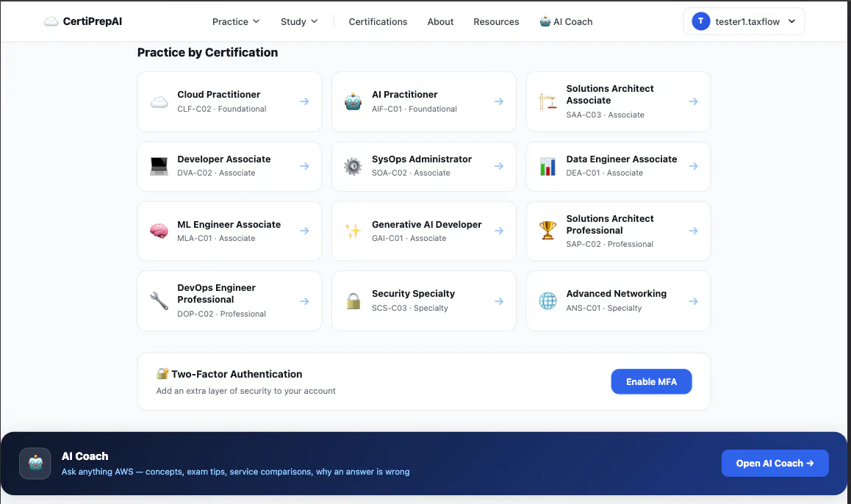Click the DevOps Engineer Professional wrench icon
The height and width of the screenshot is (504, 851).
pos(159,300)
